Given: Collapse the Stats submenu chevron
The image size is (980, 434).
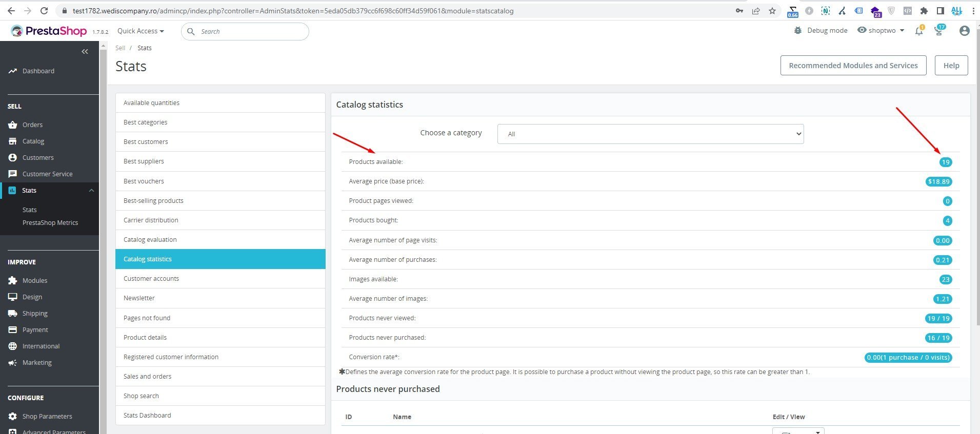Looking at the screenshot, I should tap(91, 190).
